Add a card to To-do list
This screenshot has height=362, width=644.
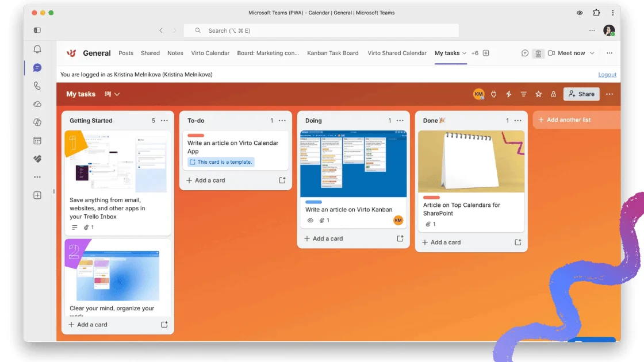tap(206, 180)
